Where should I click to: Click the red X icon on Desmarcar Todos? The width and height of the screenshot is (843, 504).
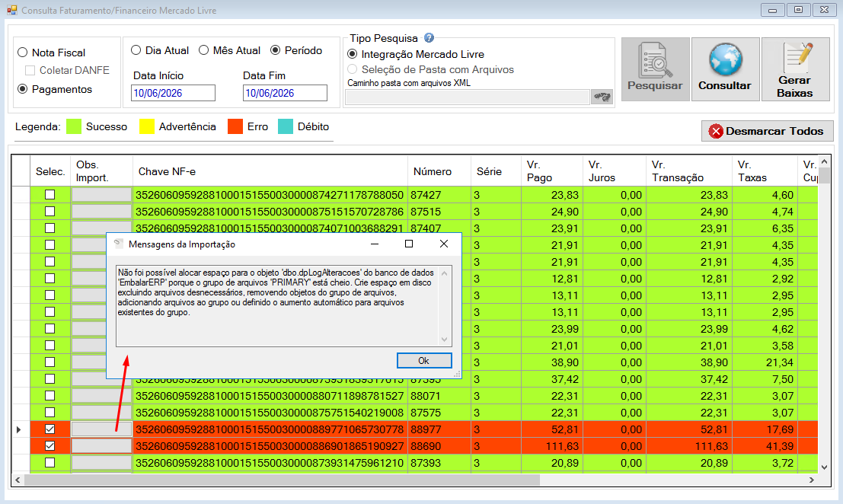(x=716, y=131)
